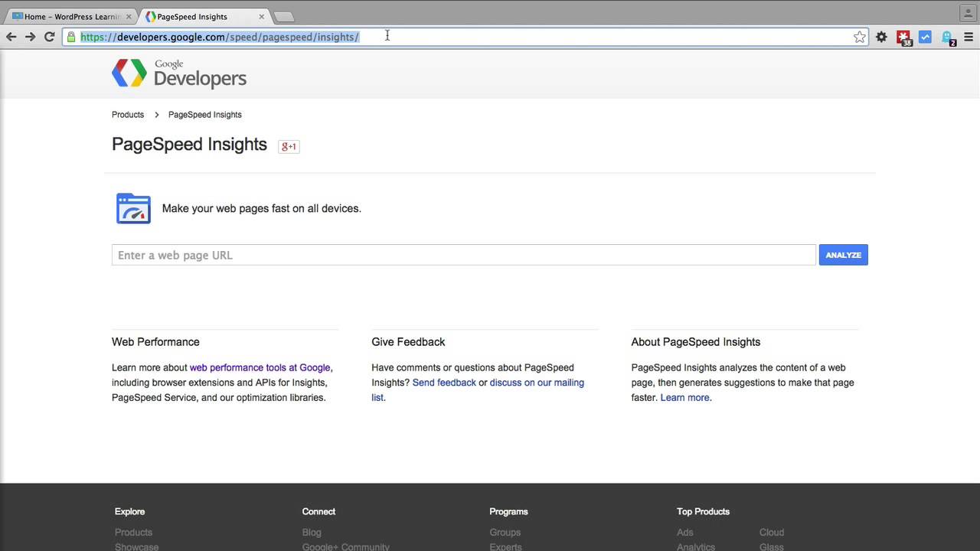Bookmark this page with the star icon
This screenshot has width=980, height=551.
click(860, 37)
